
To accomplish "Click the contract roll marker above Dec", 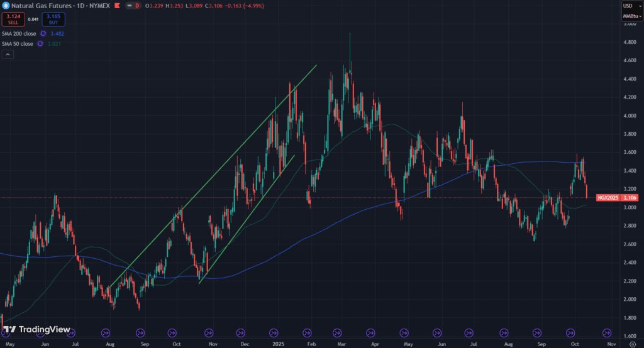I will pyautogui.click(x=240, y=332).
